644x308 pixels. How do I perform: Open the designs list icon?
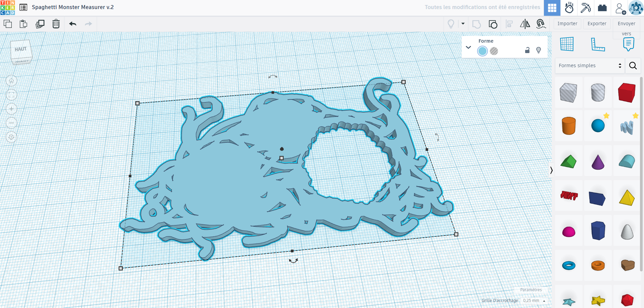click(x=23, y=7)
